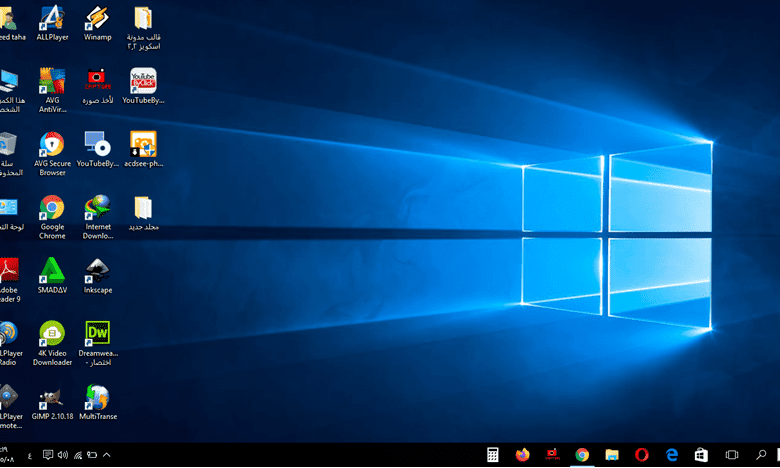
Task: Open Microsoft Store from the taskbar
Action: pos(701,455)
